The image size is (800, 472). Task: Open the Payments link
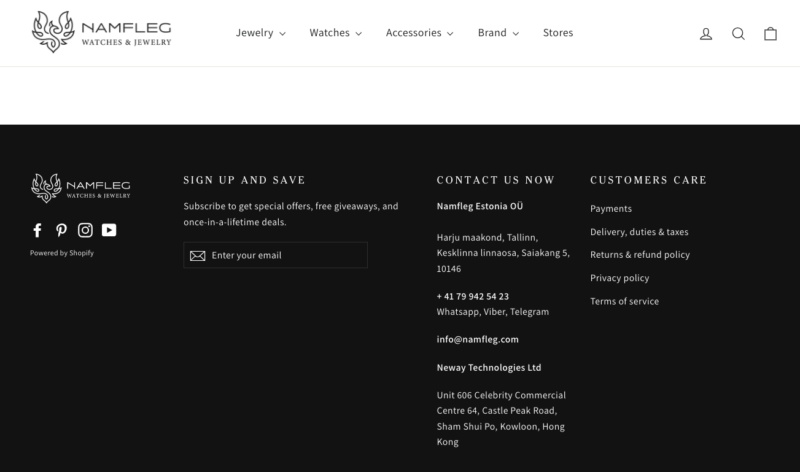coord(611,209)
